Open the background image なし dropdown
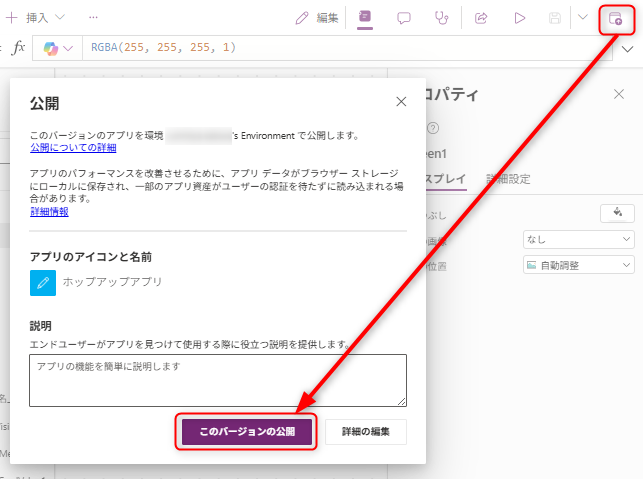This screenshot has width=643, height=479. tap(579, 240)
